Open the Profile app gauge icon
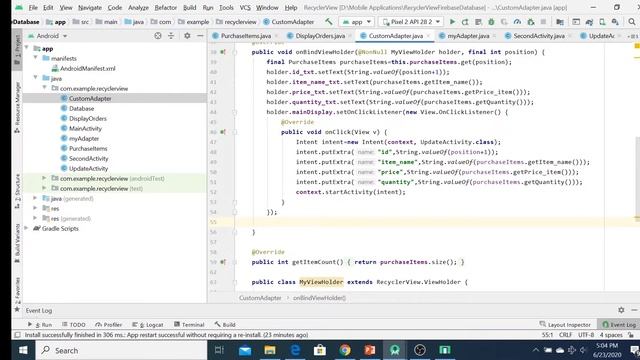 (517, 22)
